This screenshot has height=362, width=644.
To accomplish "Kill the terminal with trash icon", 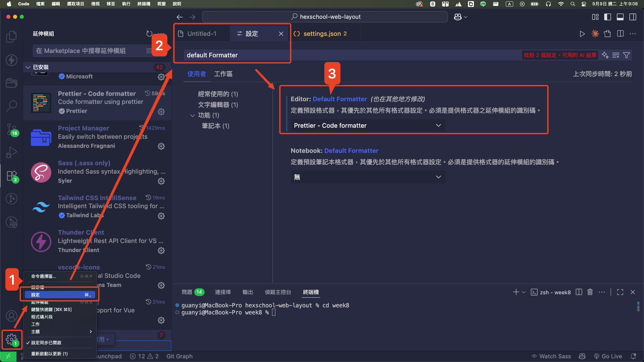I will coord(590,292).
